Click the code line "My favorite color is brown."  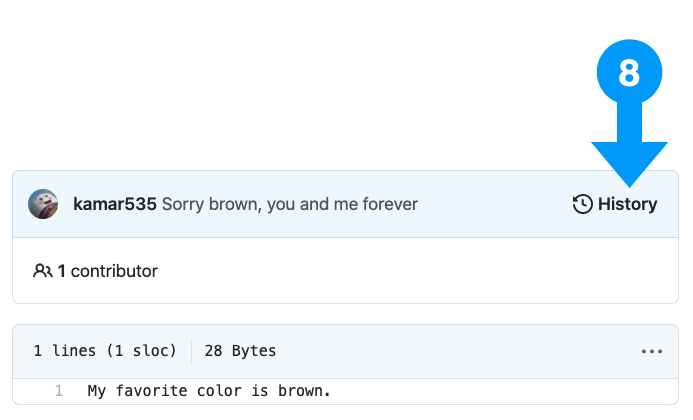(x=209, y=391)
